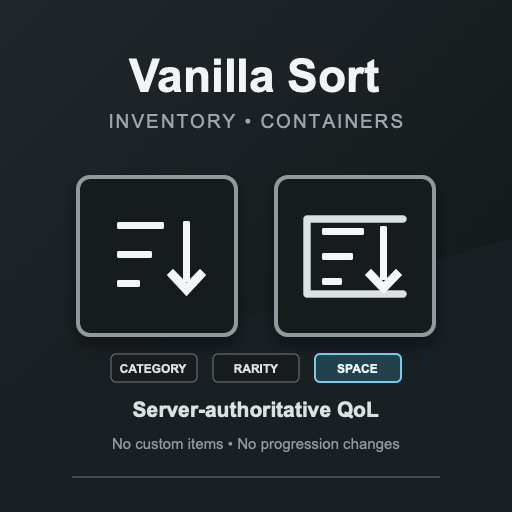Image resolution: width=512 pixels, height=512 pixels.
Task: Click the inventory sort icon tile
Action: tap(157, 256)
